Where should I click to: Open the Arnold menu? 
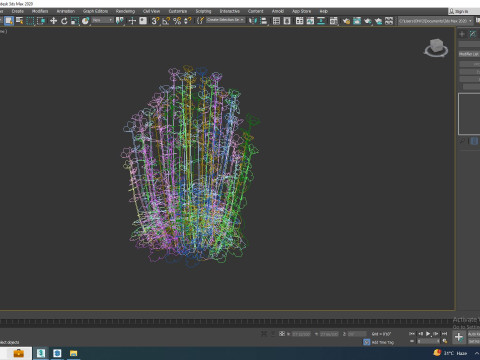[278, 11]
